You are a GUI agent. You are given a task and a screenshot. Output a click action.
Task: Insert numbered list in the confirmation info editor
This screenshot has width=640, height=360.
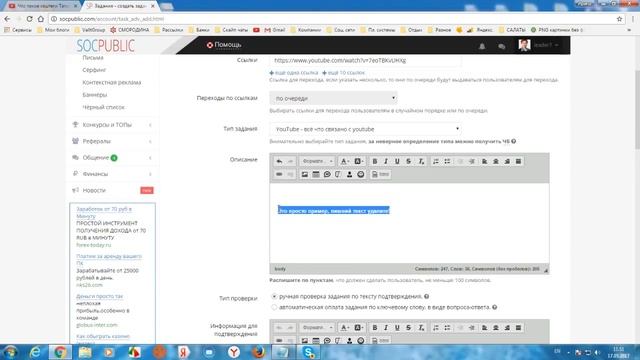(436, 328)
